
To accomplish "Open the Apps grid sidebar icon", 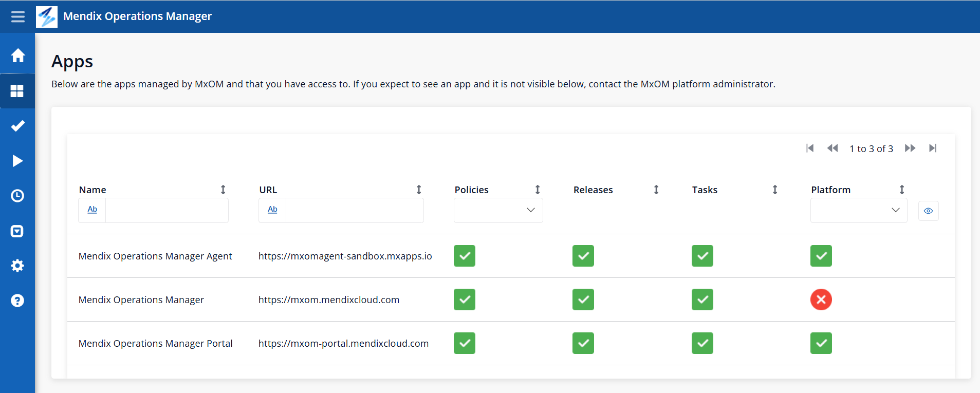I will tap(17, 91).
